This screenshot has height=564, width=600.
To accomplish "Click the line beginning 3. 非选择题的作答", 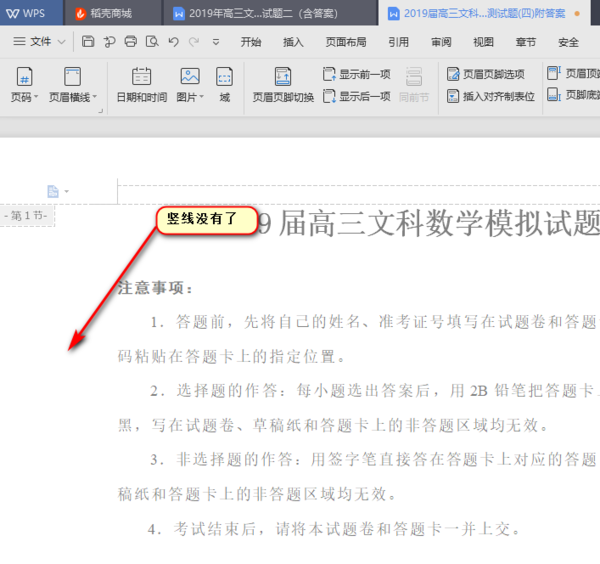I will click(x=374, y=459).
